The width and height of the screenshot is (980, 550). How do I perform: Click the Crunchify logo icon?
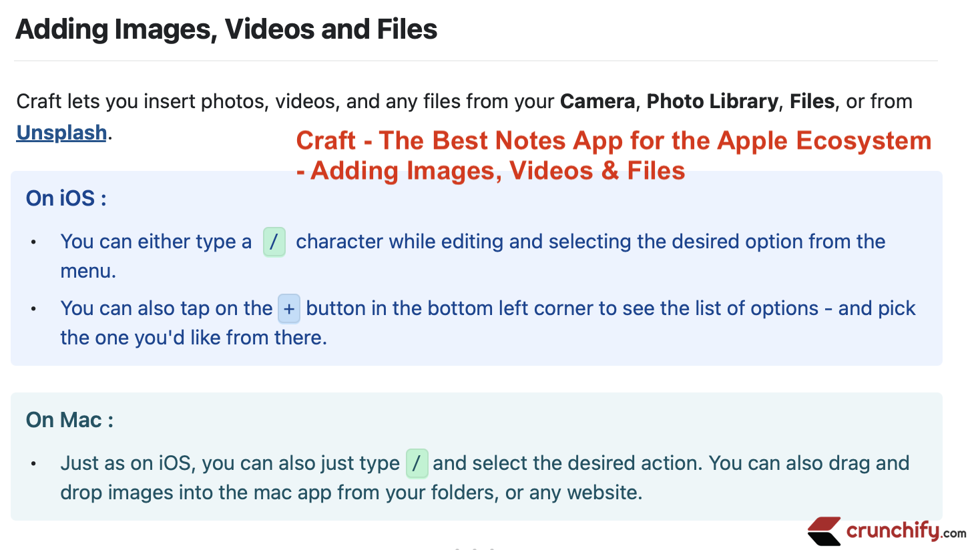[824, 531]
